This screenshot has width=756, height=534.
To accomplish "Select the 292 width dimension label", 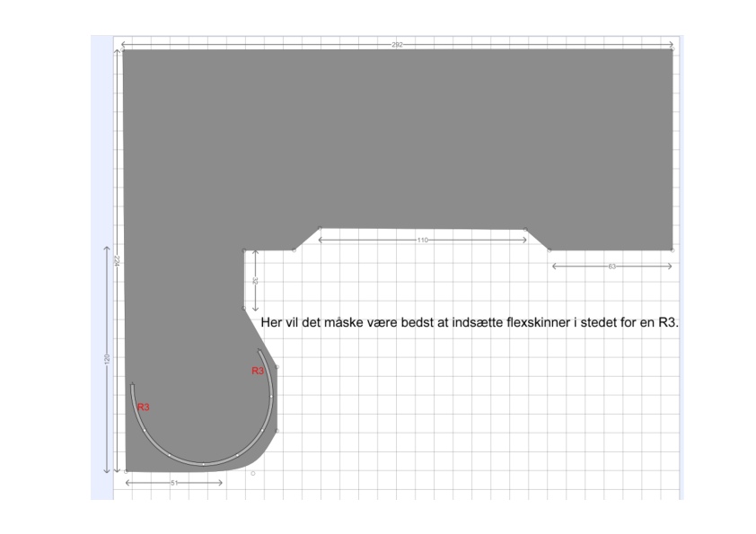I will tap(397, 45).
